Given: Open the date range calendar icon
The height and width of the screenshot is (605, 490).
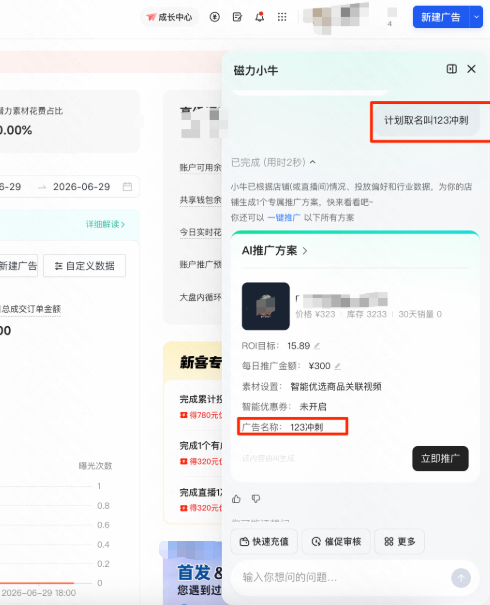Looking at the screenshot, I should click(x=127, y=187).
